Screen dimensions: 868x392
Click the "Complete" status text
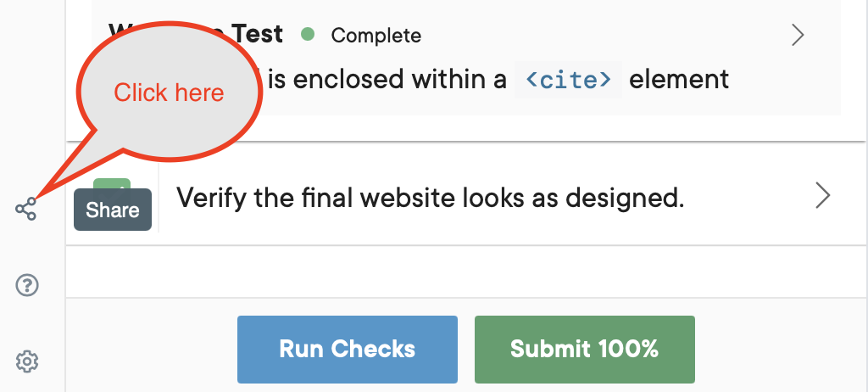tap(376, 35)
